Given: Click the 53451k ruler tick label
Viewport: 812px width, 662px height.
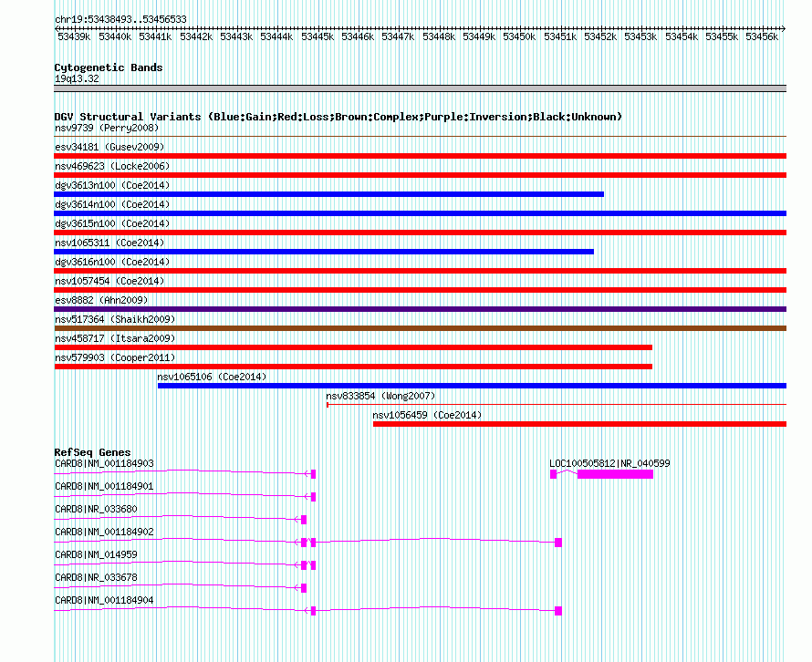Looking at the screenshot, I should [x=560, y=36].
